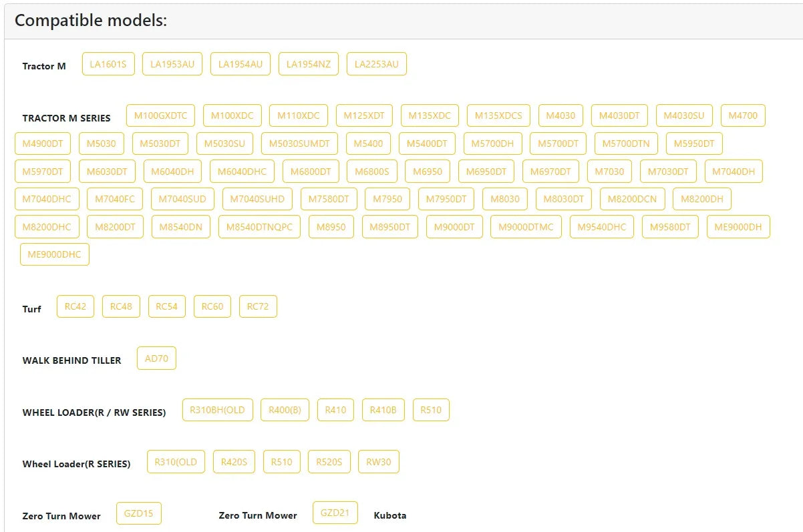Open the M100XDC model link
The image size is (803, 532).
pos(232,115)
